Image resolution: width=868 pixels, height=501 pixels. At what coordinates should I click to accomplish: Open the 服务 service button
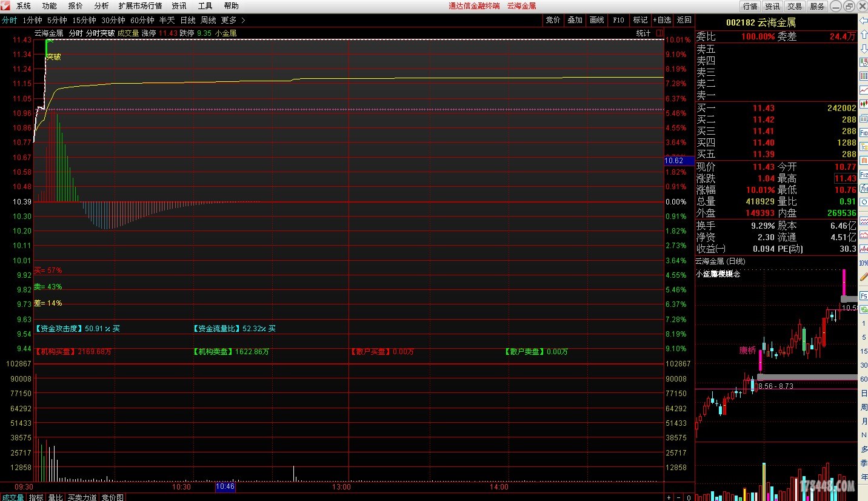point(817,6)
